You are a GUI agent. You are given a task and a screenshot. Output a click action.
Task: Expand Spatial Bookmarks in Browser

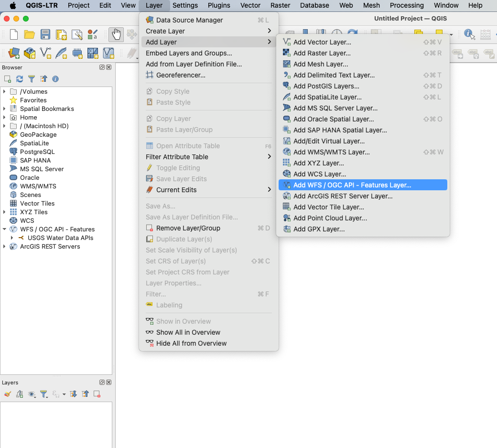click(x=4, y=109)
